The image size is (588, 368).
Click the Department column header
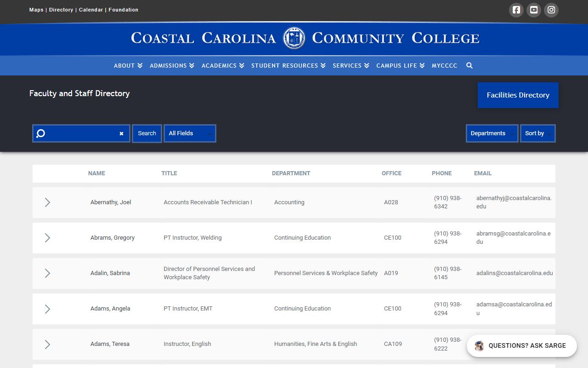pyautogui.click(x=291, y=173)
